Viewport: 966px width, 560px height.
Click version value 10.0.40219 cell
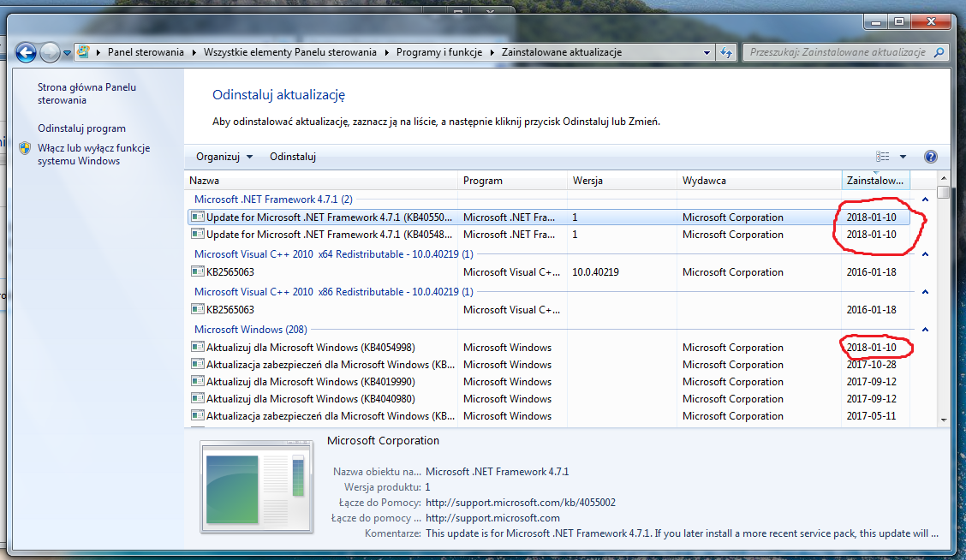[x=596, y=271]
